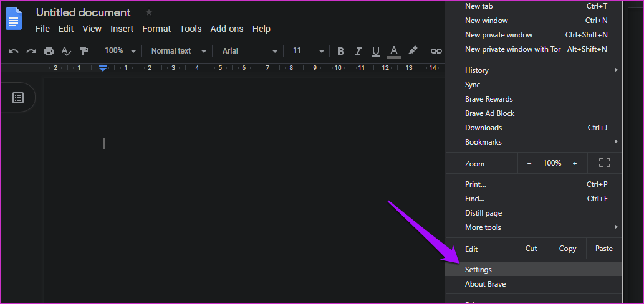Viewport: 644px width, 304px height.
Task: Click the spell check icon
Action: click(66, 51)
